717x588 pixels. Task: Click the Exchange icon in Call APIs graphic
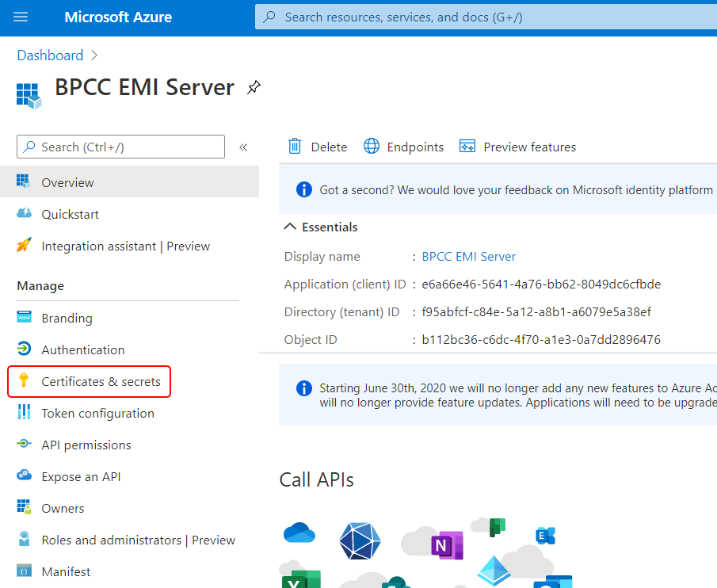pyautogui.click(x=545, y=536)
